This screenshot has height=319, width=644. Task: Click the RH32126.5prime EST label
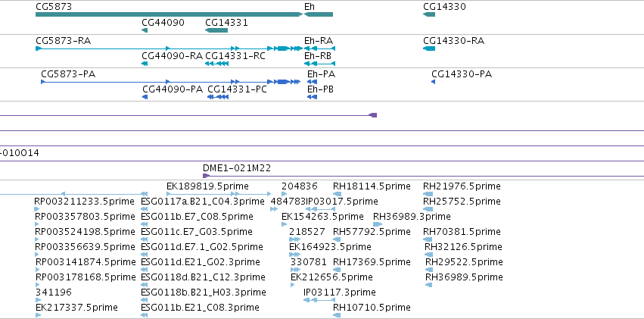click(463, 247)
